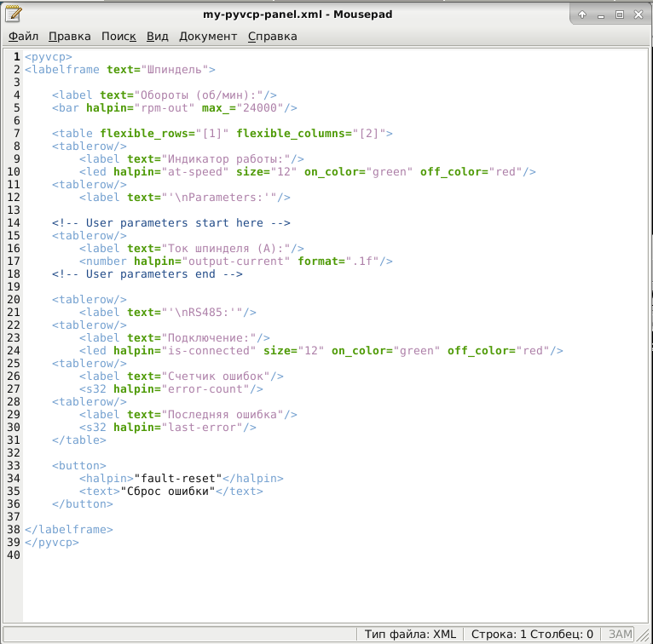Click line number 40 in the gutter
Image resolution: width=653 pixels, height=644 pixels.
[14, 555]
